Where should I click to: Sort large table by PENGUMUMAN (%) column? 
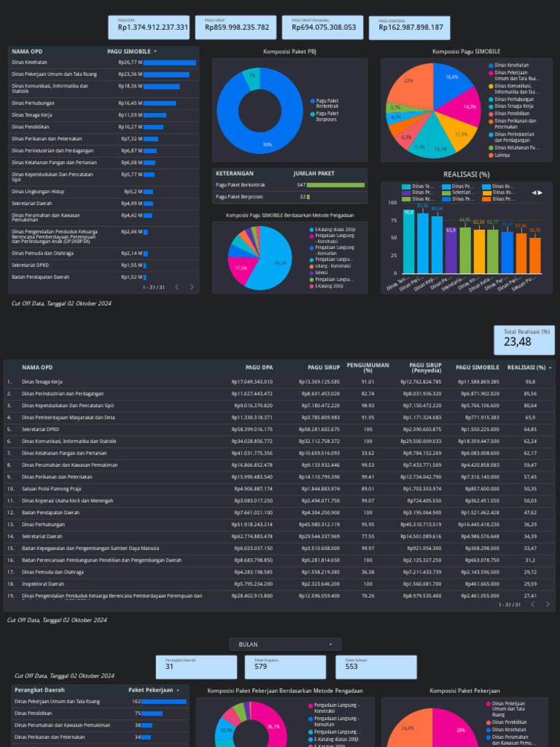coord(367,368)
